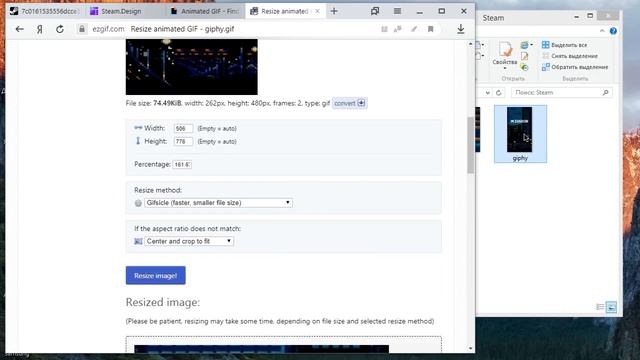Click the translate icon in the address bar
Viewport: 640px width, 360px height.
coord(398,29)
